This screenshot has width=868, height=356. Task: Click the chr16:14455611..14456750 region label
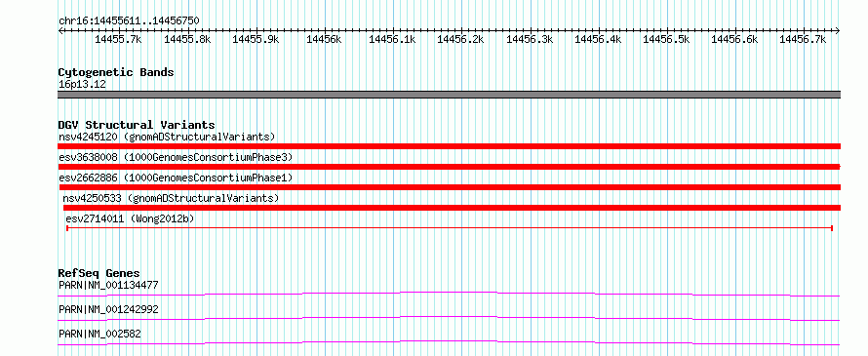[129, 20]
